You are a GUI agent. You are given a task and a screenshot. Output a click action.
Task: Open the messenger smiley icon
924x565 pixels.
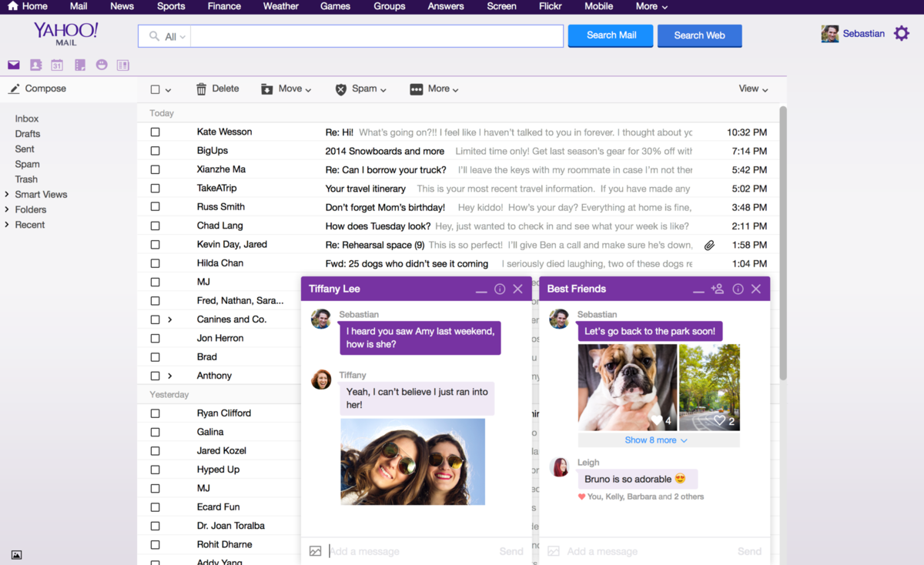point(102,65)
